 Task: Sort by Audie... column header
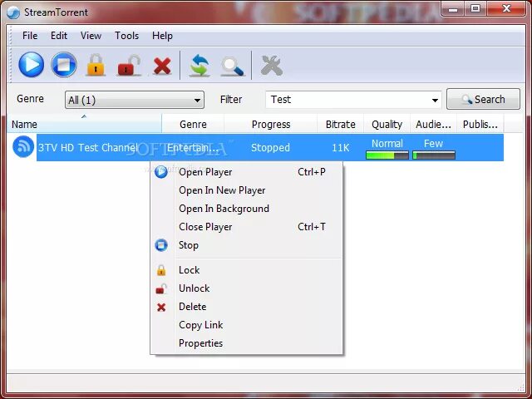(x=433, y=124)
